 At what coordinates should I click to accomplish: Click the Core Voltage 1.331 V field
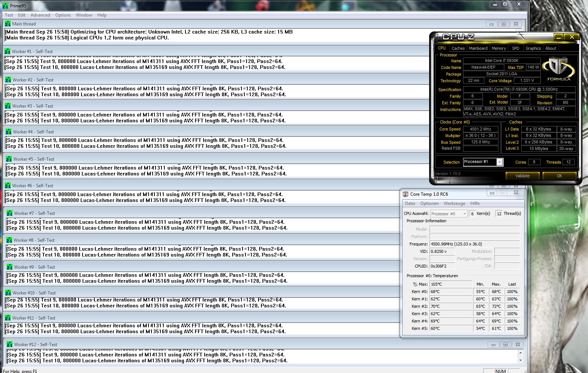(527, 80)
